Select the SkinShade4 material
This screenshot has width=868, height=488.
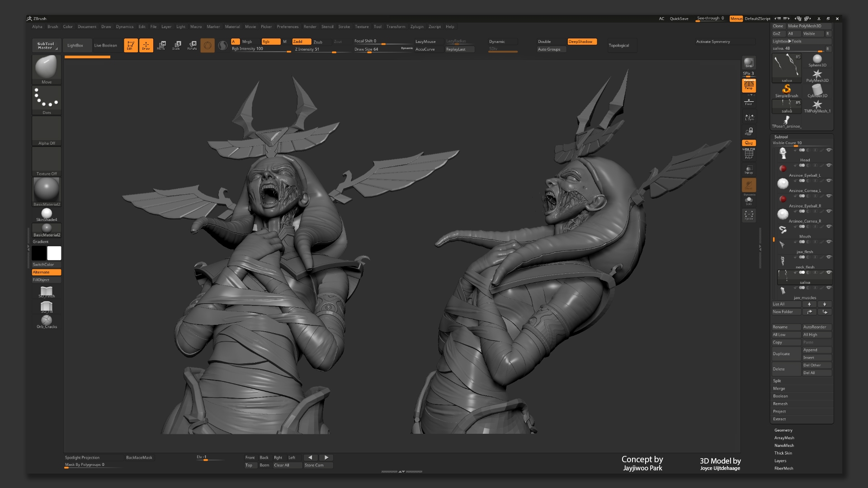[47, 215]
